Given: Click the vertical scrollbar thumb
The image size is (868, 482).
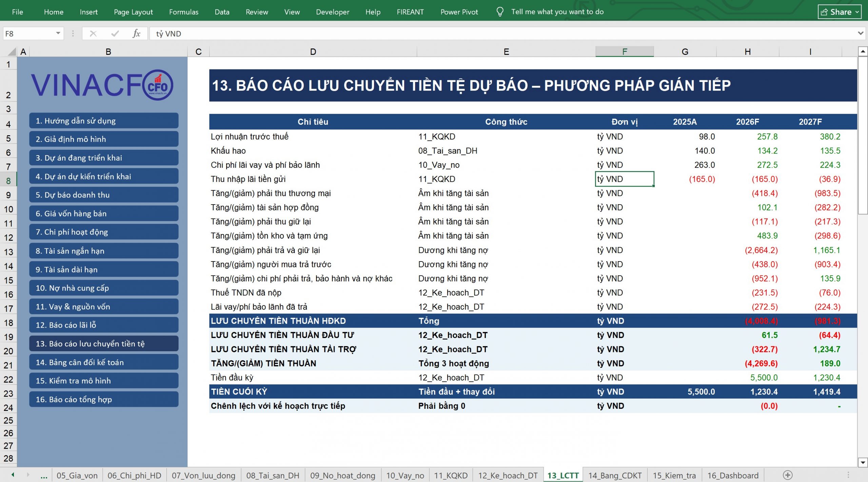Looking at the screenshot, I should click(863, 135).
